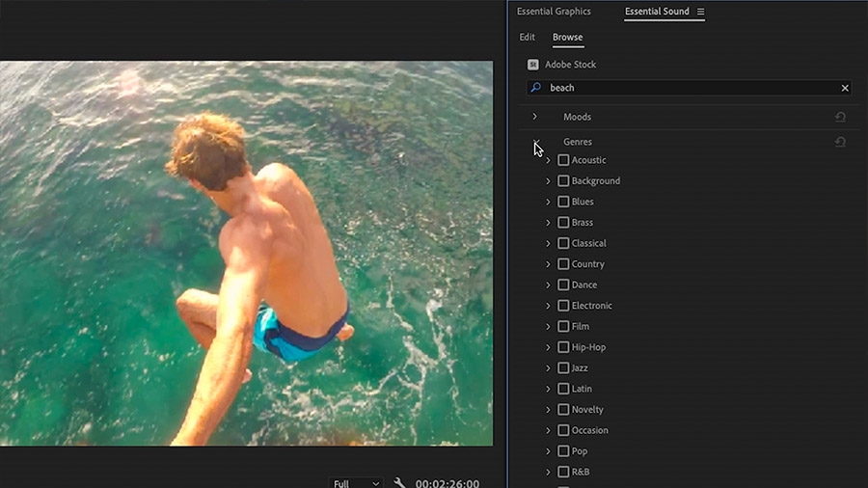Expand the Hip-Hop subgenres chevron
Image resolution: width=868 pixels, height=488 pixels.
548,347
